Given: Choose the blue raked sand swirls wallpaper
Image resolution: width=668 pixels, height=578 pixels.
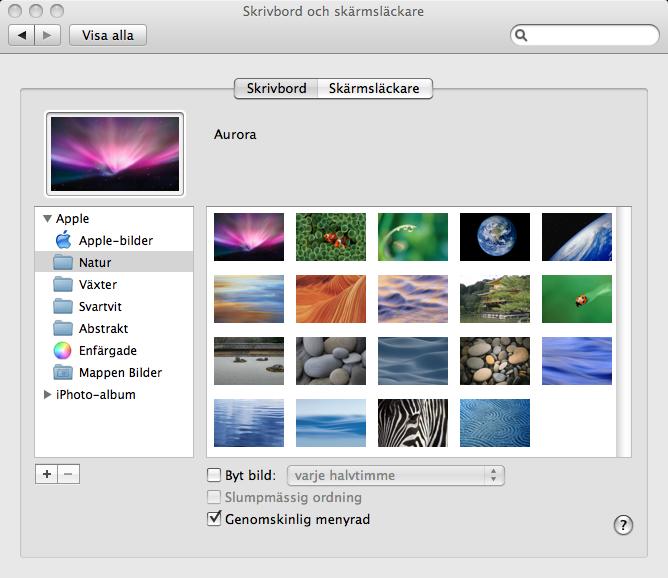Looking at the screenshot, I should click(495, 423).
